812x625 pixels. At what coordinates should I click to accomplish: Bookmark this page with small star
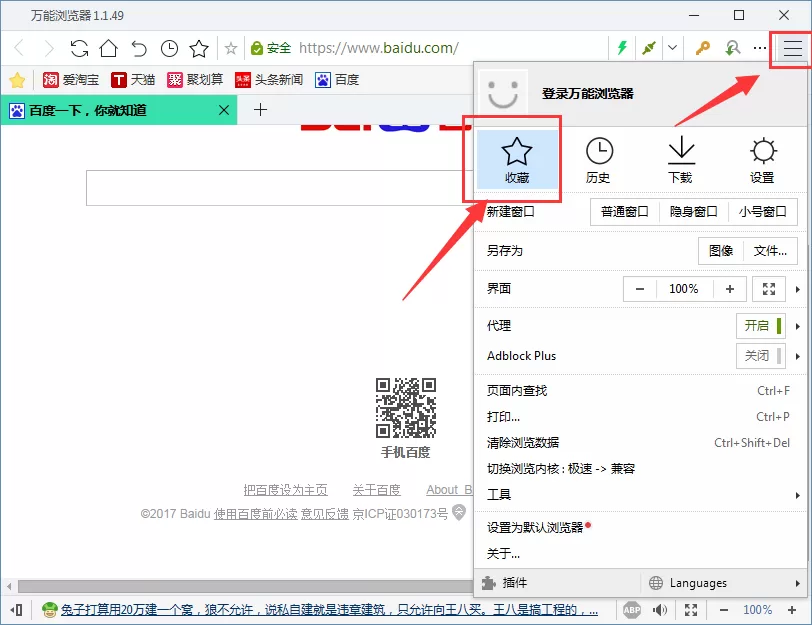click(231, 49)
